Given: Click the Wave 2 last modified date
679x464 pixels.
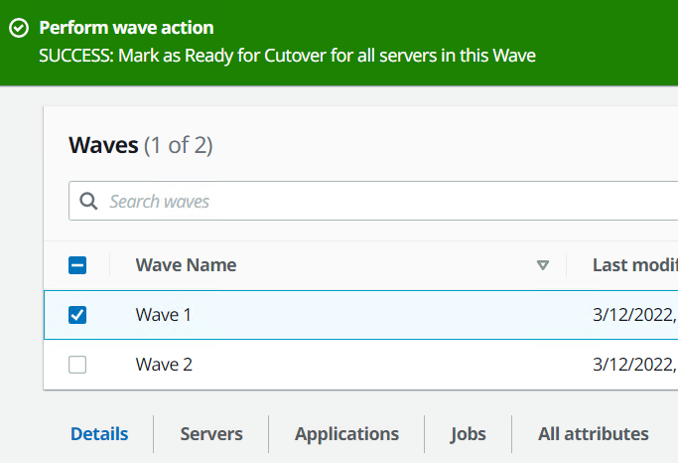Looking at the screenshot, I should click(x=634, y=365).
